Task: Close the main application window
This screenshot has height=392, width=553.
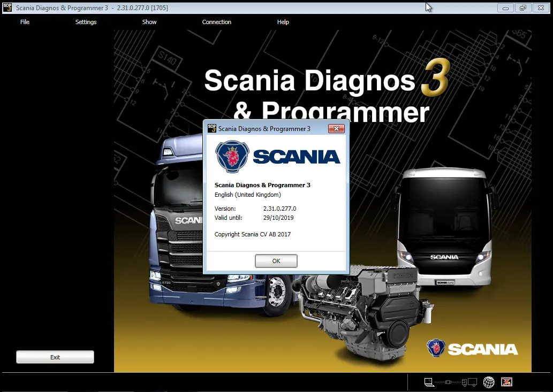Action: (541, 7)
